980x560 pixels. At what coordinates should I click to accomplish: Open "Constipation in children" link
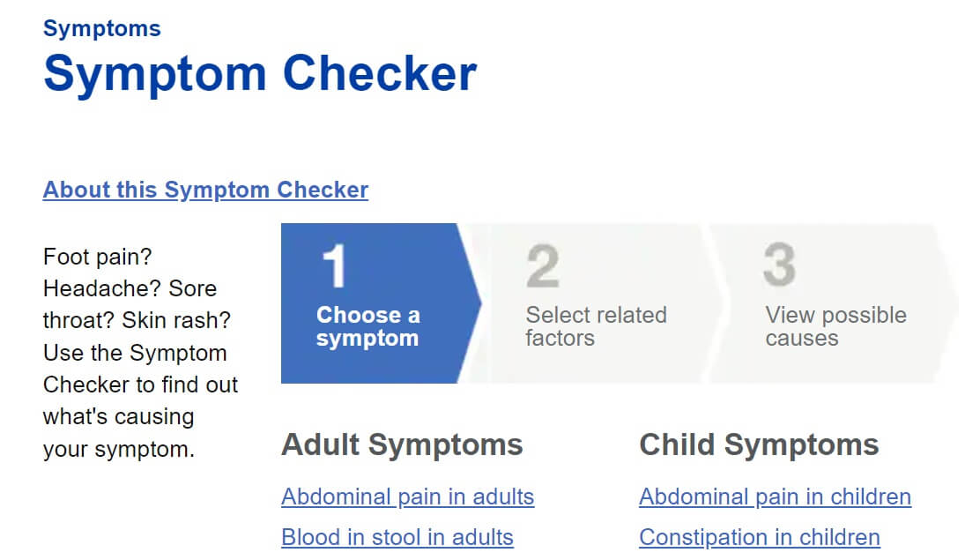pyautogui.click(x=759, y=537)
